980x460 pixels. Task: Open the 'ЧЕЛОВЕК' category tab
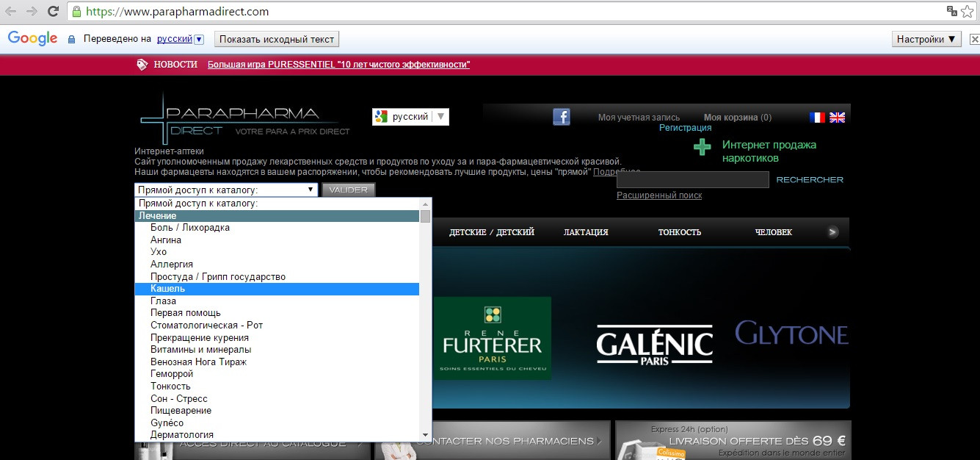(x=774, y=232)
